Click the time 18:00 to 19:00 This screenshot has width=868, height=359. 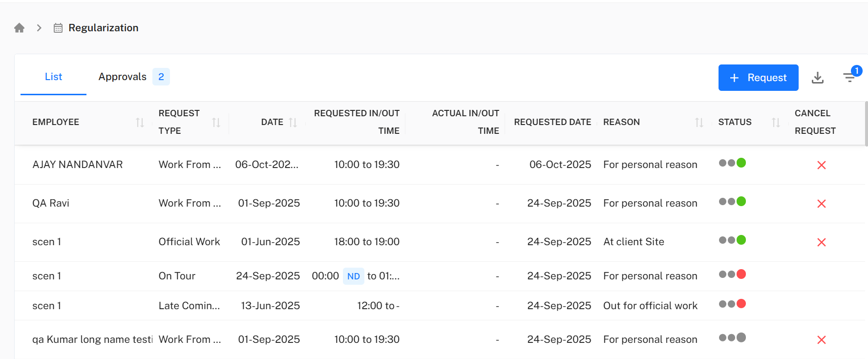point(367,242)
